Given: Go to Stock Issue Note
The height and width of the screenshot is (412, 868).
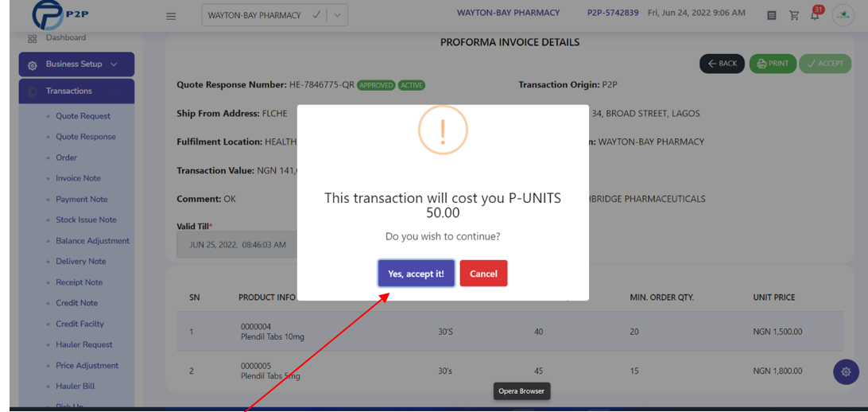Looking at the screenshot, I should (x=86, y=220).
